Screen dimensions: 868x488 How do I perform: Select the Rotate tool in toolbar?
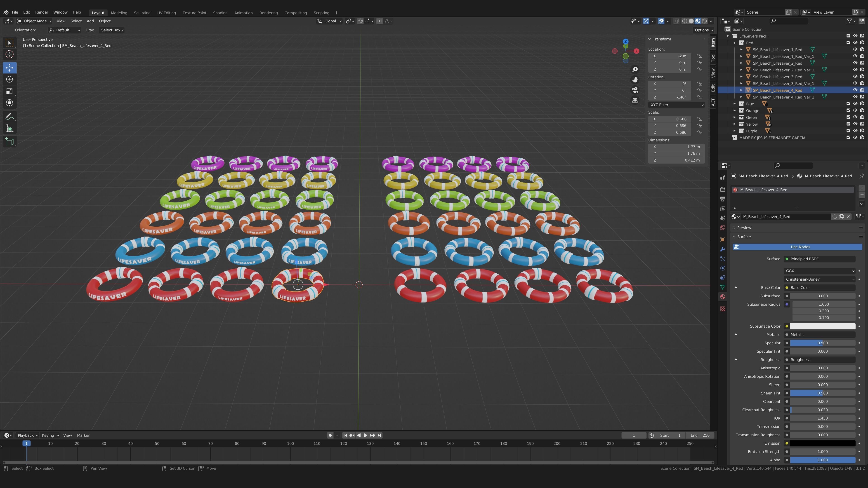click(9, 80)
